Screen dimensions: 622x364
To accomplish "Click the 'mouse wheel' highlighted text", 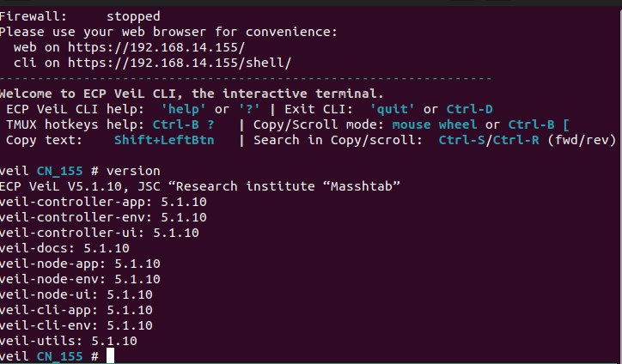I will pos(435,124).
